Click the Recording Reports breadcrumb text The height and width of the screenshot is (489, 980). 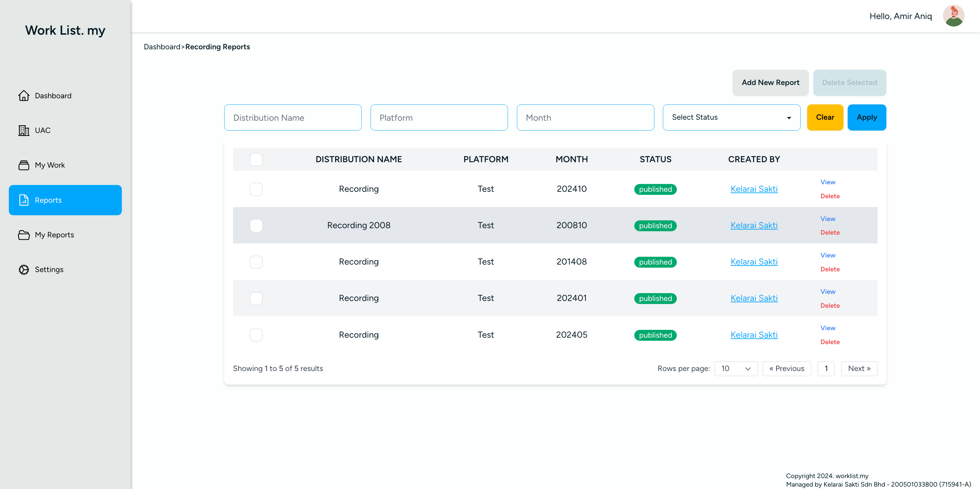click(218, 47)
